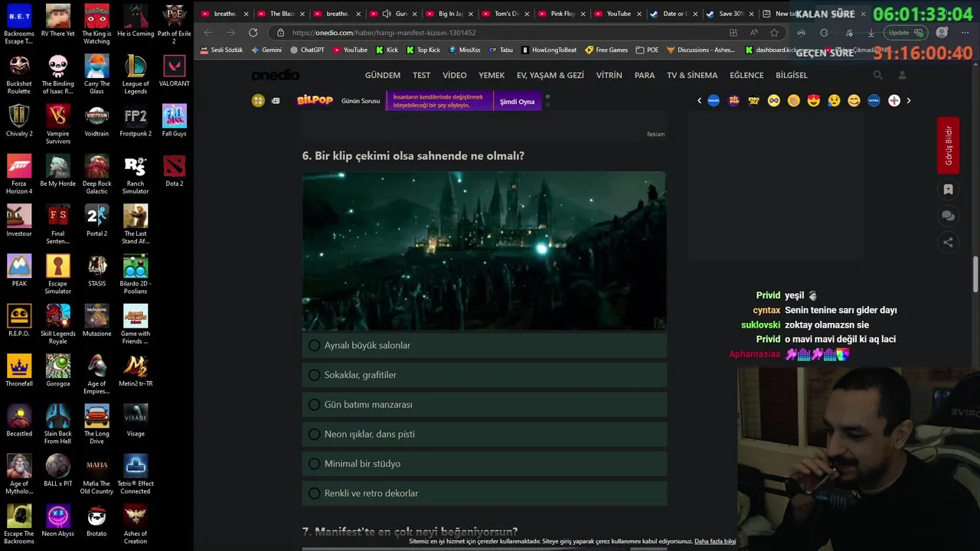Open the Dota 2 desktop icon

tap(174, 171)
